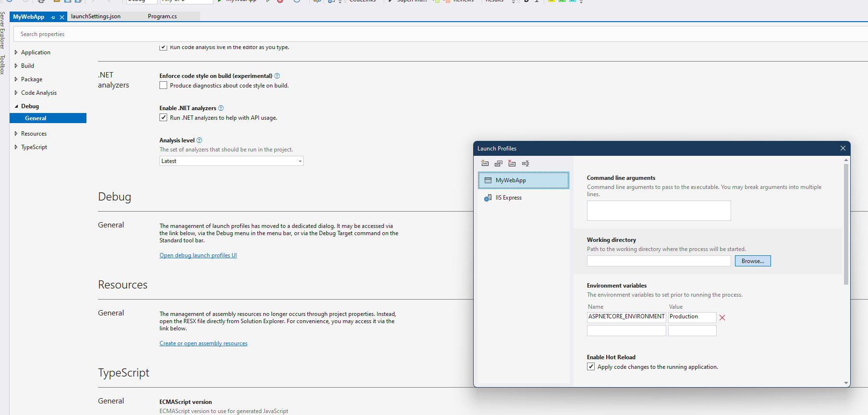Collapse the Debug section arrow

point(16,106)
